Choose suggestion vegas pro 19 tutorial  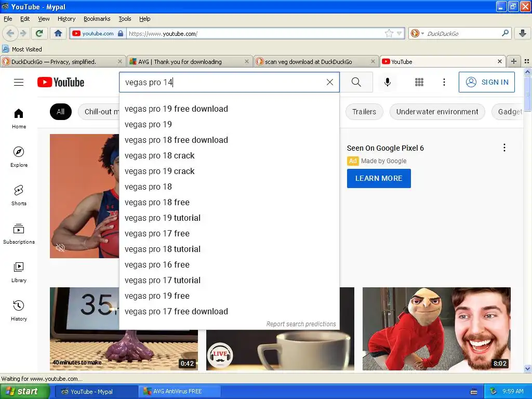click(229, 218)
